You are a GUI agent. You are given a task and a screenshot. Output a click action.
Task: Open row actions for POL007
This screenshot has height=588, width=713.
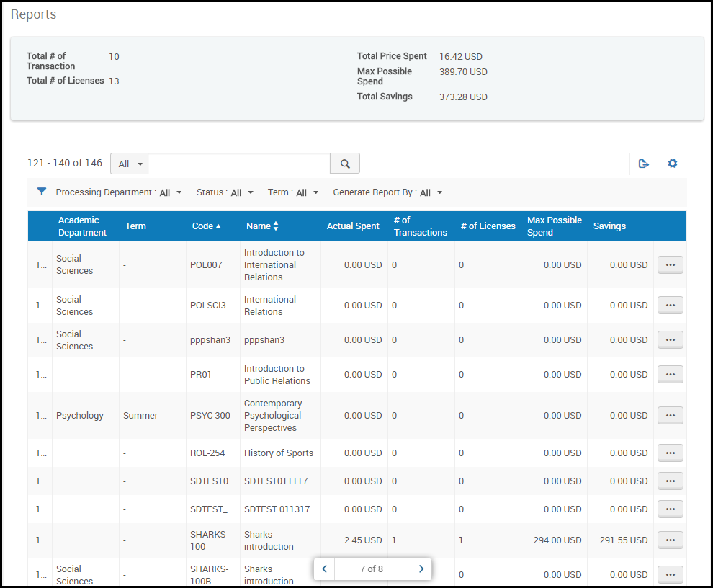click(x=671, y=265)
